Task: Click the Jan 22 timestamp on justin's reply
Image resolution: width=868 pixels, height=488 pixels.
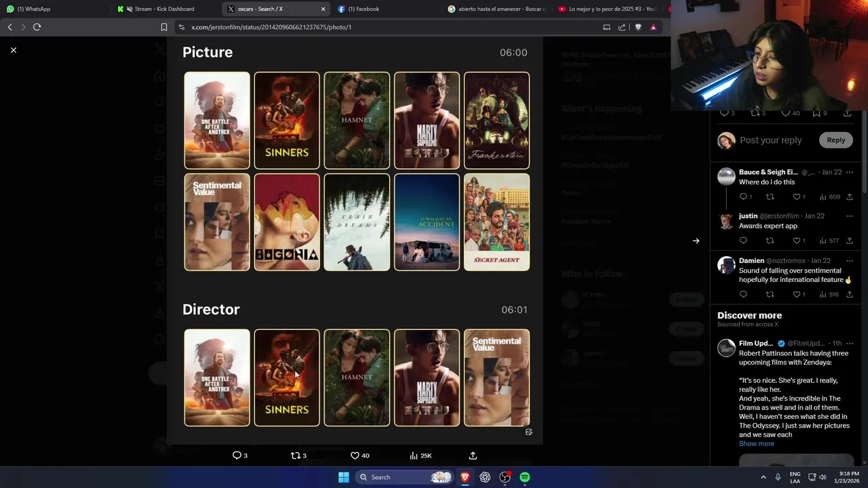Action: tap(814, 216)
